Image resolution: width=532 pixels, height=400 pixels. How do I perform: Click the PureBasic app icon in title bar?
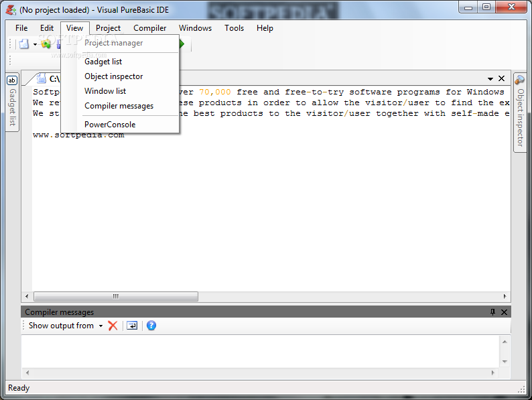[11, 10]
